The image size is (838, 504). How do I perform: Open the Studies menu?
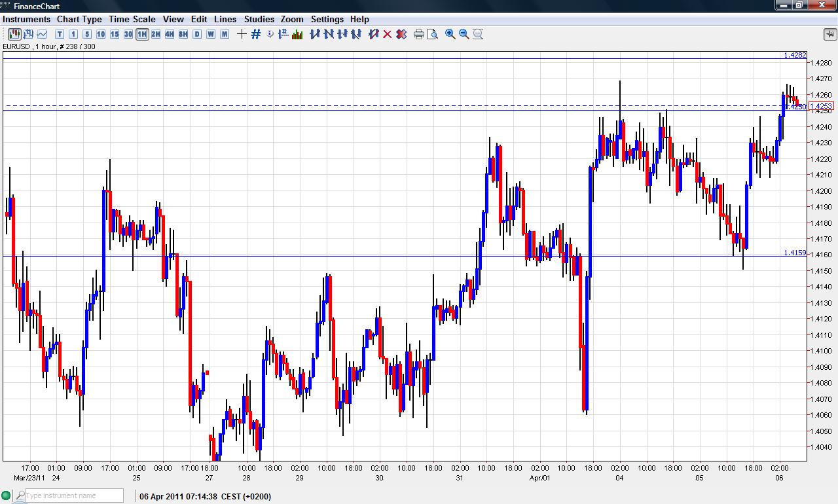click(259, 19)
